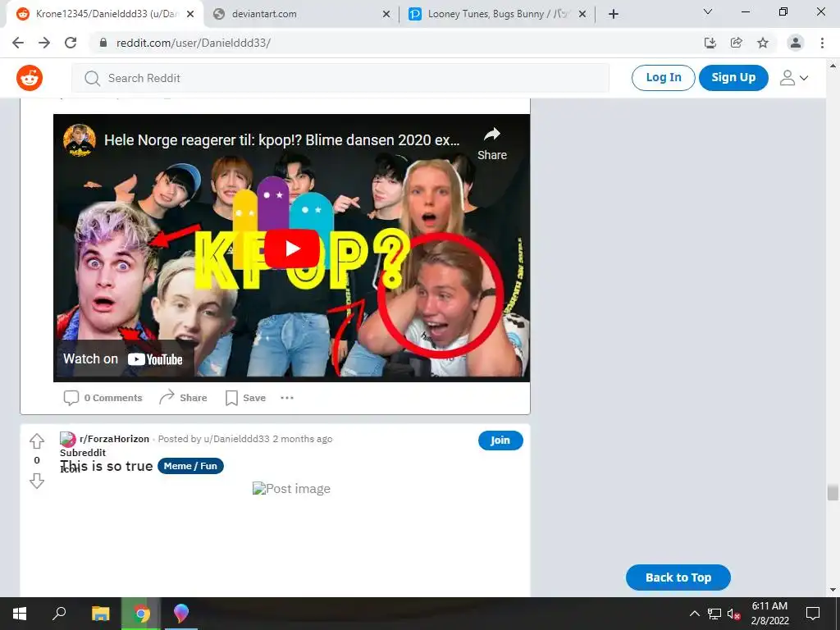Open the Watch on YouTube link

click(123, 359)
